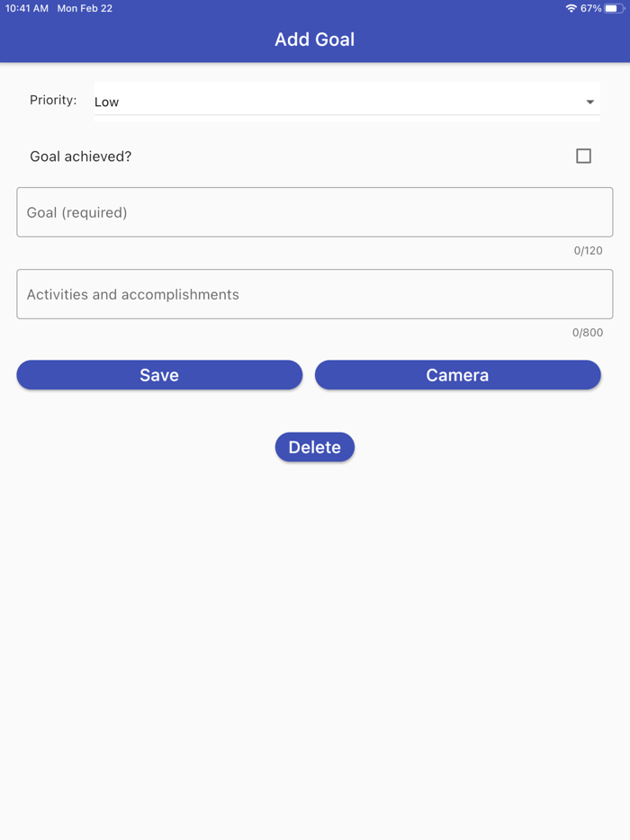
Task: Open the Camera to attach a photo
Action: (457, 374)
